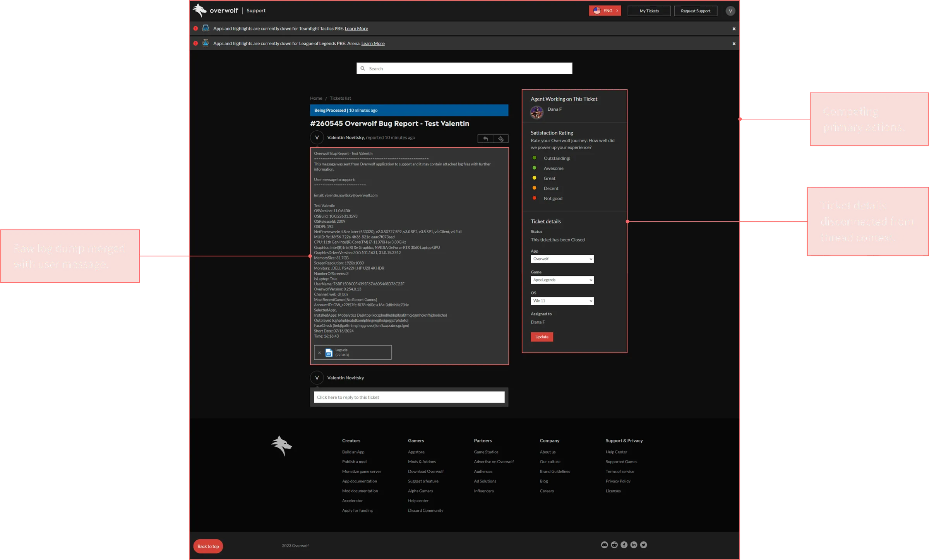Click the League of Legends game icon

(206, 43)
